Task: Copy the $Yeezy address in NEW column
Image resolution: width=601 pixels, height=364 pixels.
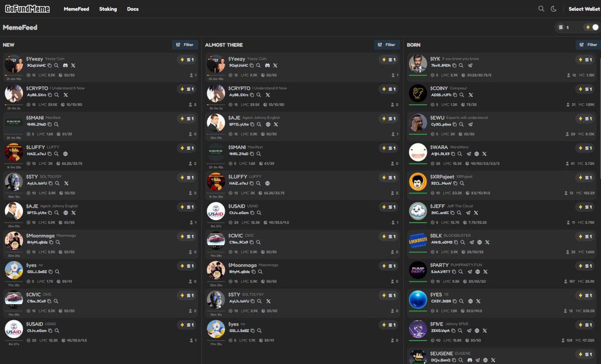Action: (50, 66)
